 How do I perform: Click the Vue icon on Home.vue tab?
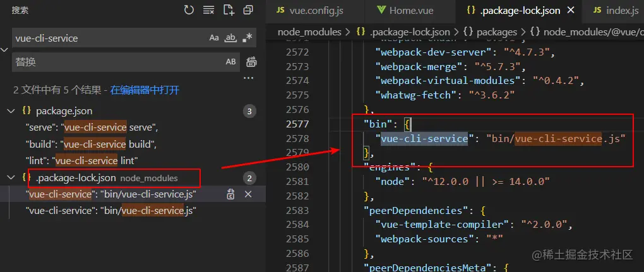[x=381, y=11]
